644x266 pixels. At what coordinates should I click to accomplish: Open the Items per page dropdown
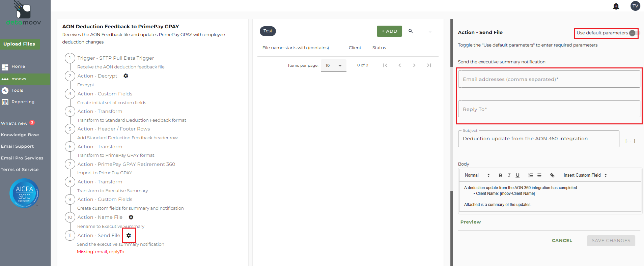pos(334,65)
